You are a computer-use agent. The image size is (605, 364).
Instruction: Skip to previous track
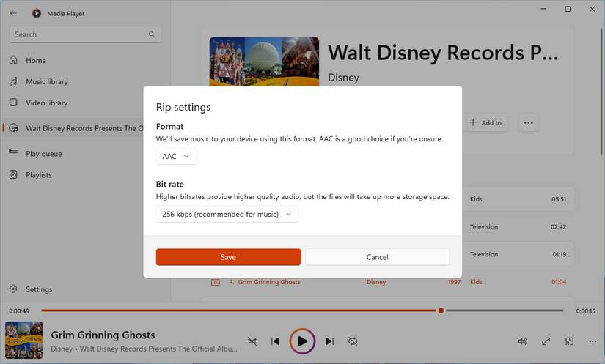pos(275,341)
